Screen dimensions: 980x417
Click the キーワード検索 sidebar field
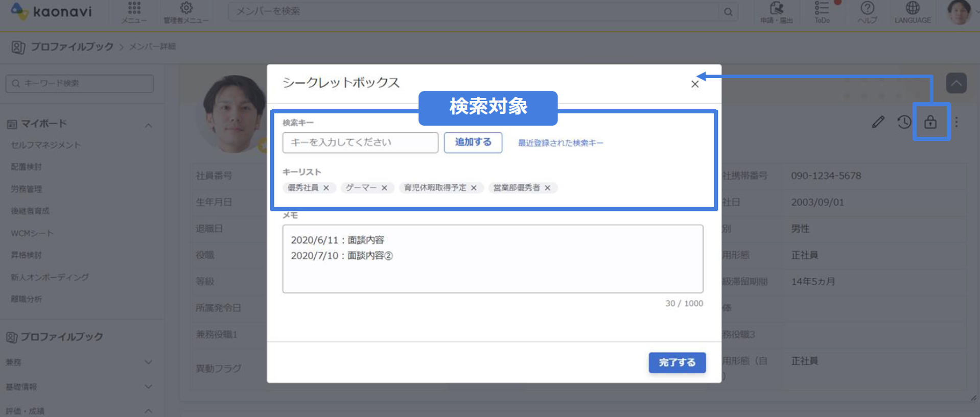[x=80, y=83]
